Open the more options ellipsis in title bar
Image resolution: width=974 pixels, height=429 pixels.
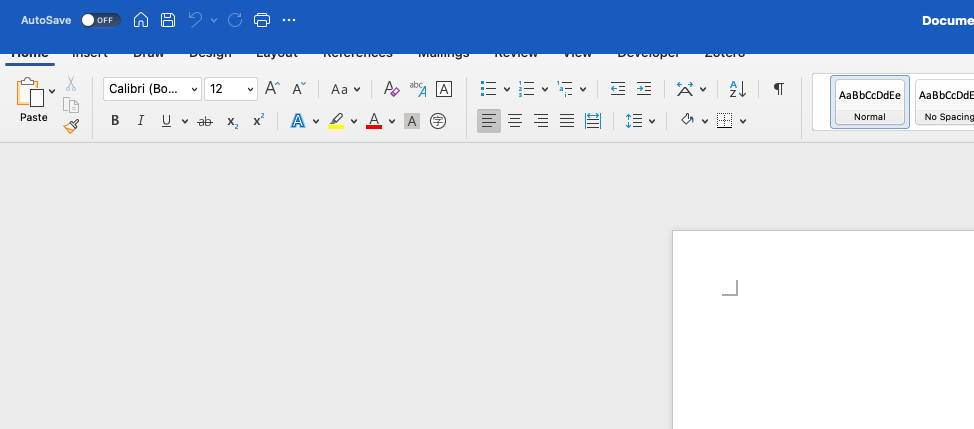(x=289, y=20)
